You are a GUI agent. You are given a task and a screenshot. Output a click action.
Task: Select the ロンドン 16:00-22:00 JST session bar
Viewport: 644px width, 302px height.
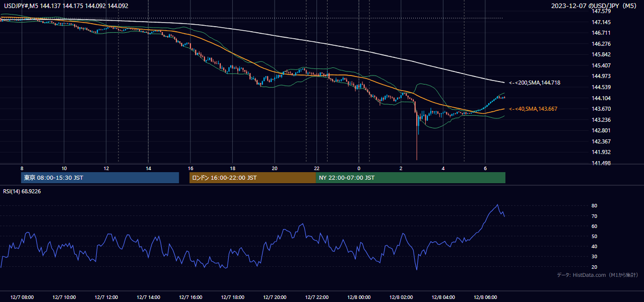click(252, 178)
